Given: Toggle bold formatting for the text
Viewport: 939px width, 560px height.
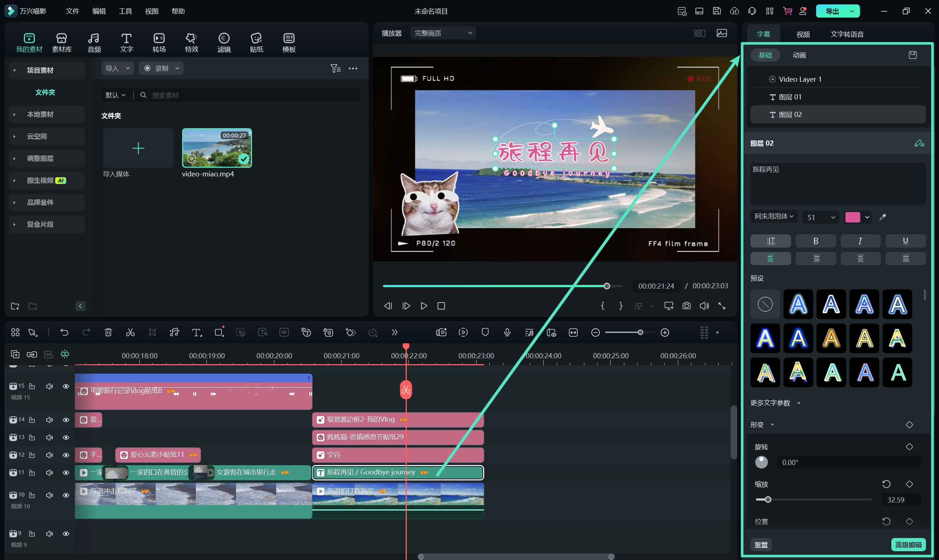Looking at the screenshot, I should tap(816, 241).
